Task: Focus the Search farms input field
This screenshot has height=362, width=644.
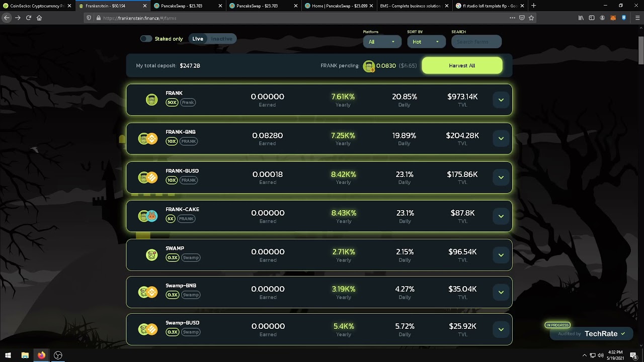Action: click(476, 42)
